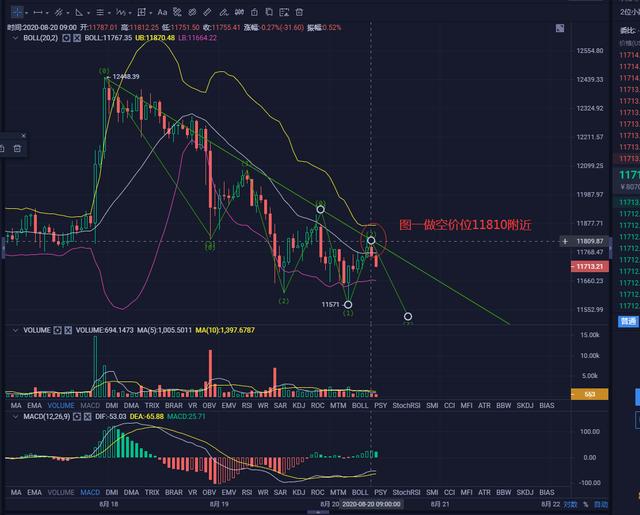Click the 8月 21 date on time axis
The image size is (640, 515).
[440, 504]
